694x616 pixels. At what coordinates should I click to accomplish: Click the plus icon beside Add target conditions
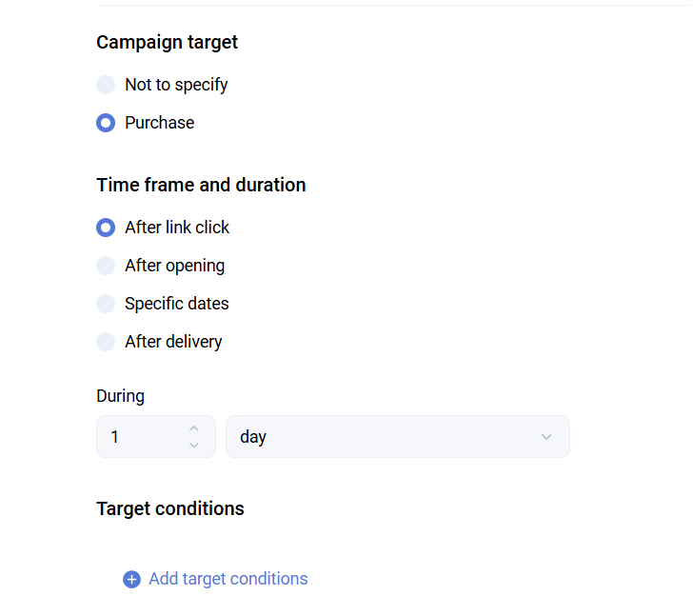(131, 579)
